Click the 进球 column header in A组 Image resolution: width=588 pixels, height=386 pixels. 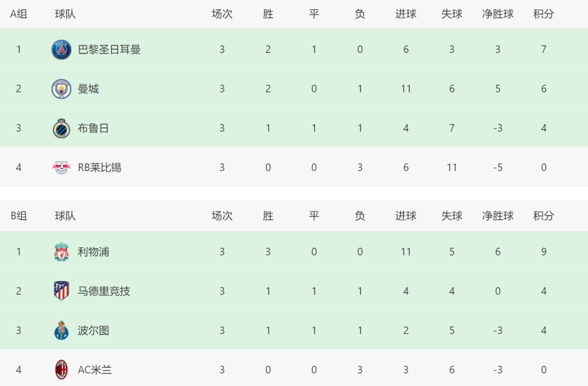click(406, 14)
